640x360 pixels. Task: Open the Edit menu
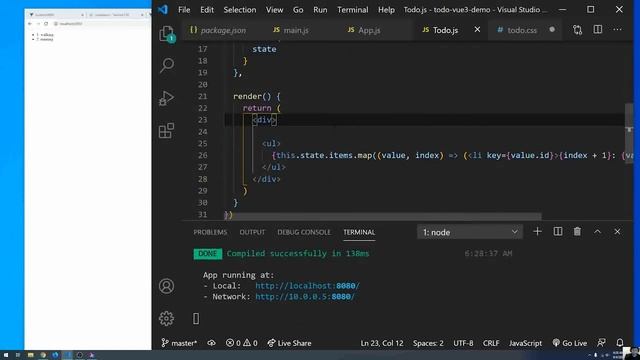[x=207, y=10]
